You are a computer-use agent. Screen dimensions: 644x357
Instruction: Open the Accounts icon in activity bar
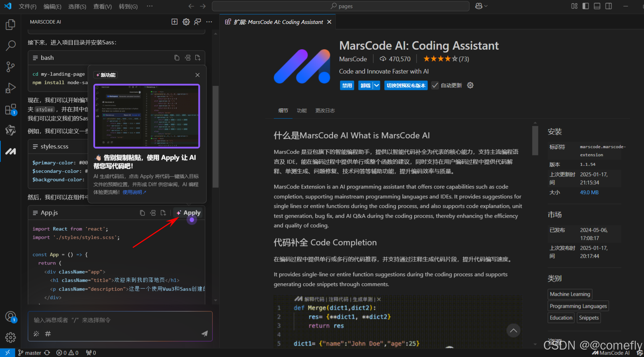coord(11,317)
